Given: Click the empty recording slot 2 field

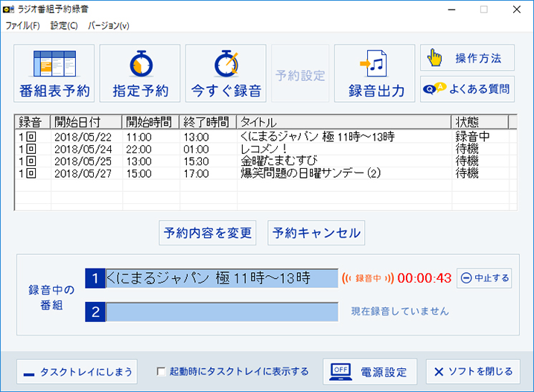Looking at the screenshot, I should 222,312.
